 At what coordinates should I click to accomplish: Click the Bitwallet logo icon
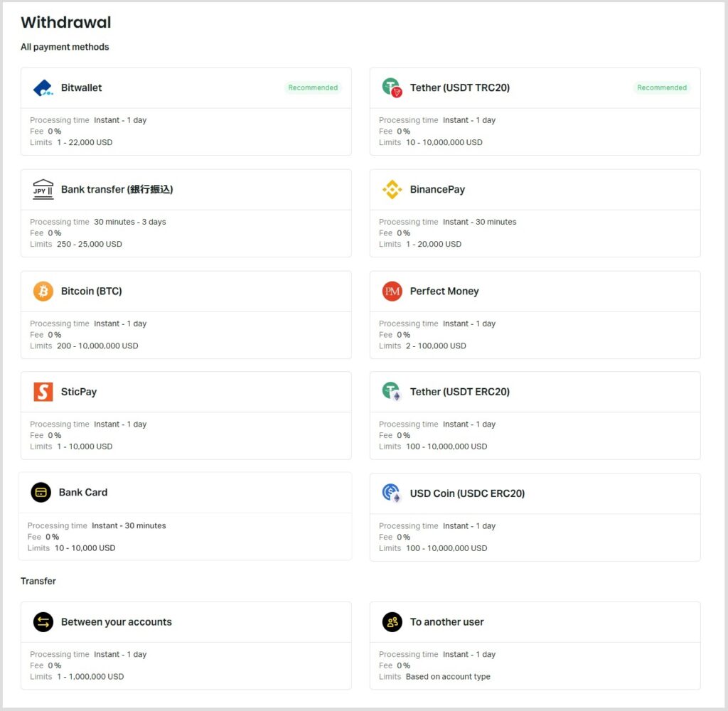click(43, 88)
